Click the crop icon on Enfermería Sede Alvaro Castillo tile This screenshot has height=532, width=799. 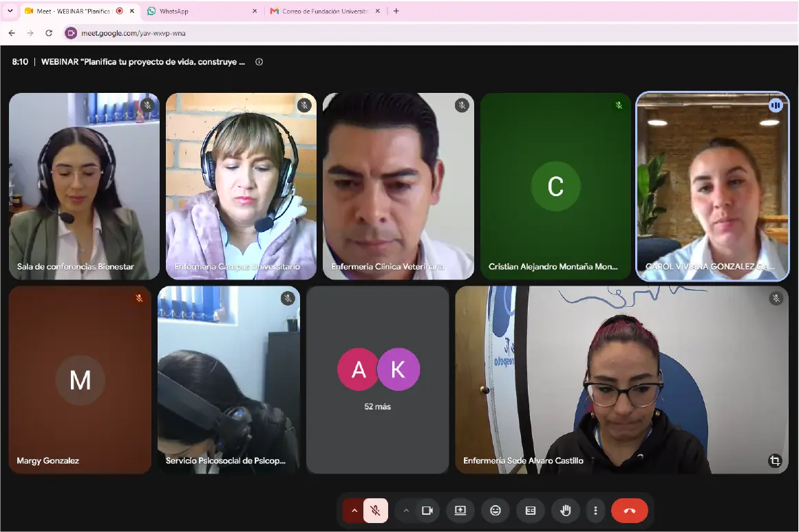775,461
